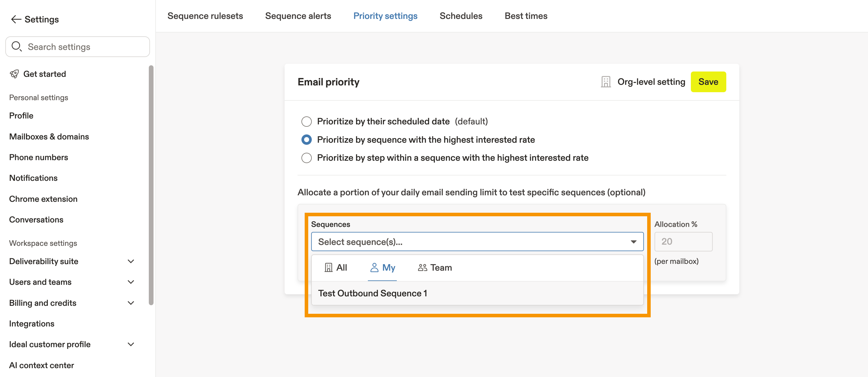The height and width of the screenshot is (377, 868).
Task: Open the Schedules tab
Action: pos(461,16)
